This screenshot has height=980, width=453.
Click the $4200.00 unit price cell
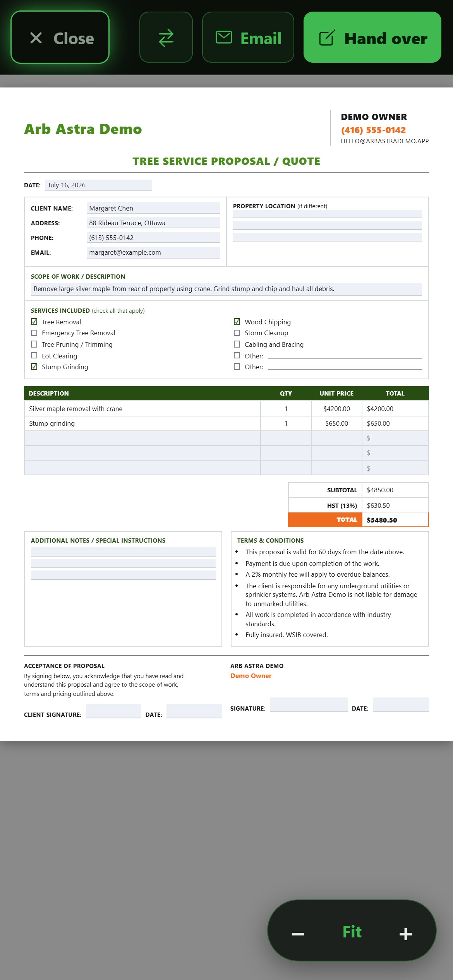(x=336, y=409)
